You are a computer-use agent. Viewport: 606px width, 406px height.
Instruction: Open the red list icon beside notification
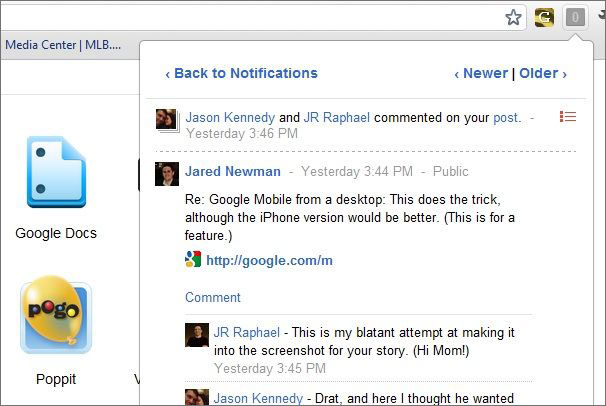tap(568, 116)
